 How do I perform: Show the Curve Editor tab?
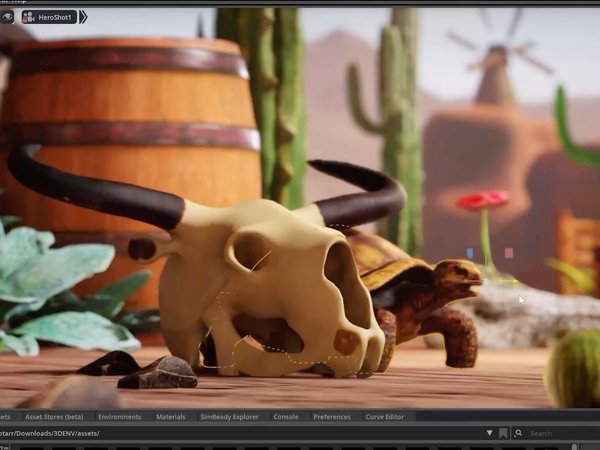coord(385,416)
